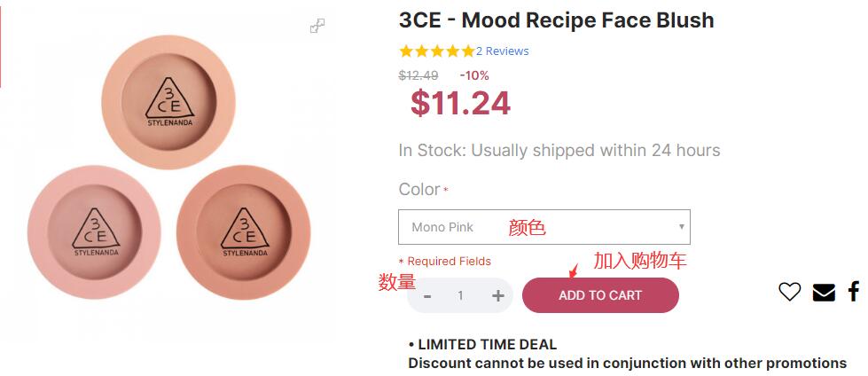Screen dimensions: 868x376
Task: Click the quantity number field
Action: point(460,296)
